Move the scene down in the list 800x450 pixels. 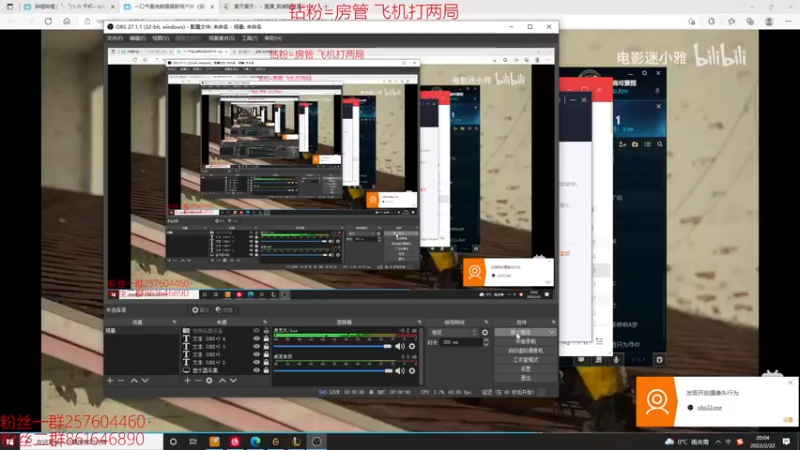[145, 381]
